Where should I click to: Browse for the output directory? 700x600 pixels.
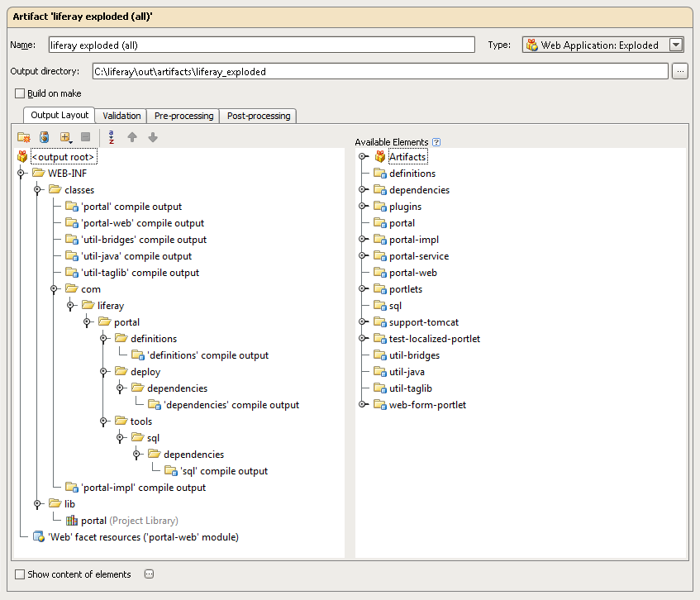(680, 72)
